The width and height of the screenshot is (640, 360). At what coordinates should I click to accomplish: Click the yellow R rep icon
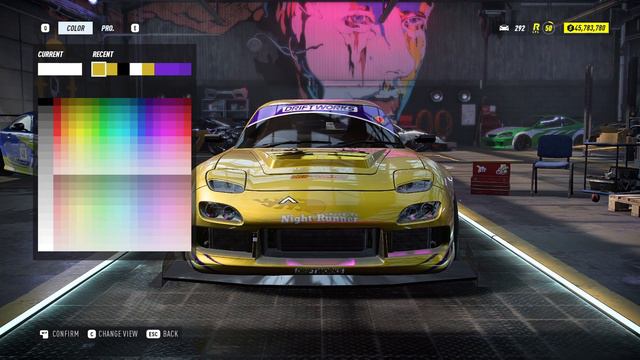tap(536, 28)
